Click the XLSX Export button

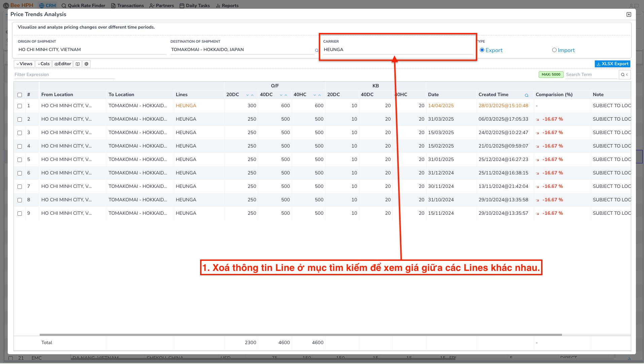(612, 64)
